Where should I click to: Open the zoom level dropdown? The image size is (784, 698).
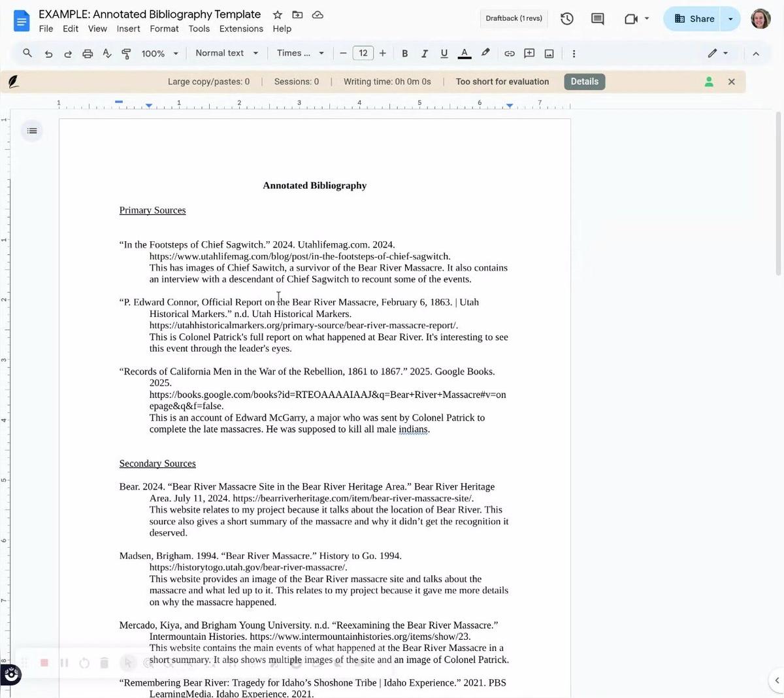[x=159, y=53]
